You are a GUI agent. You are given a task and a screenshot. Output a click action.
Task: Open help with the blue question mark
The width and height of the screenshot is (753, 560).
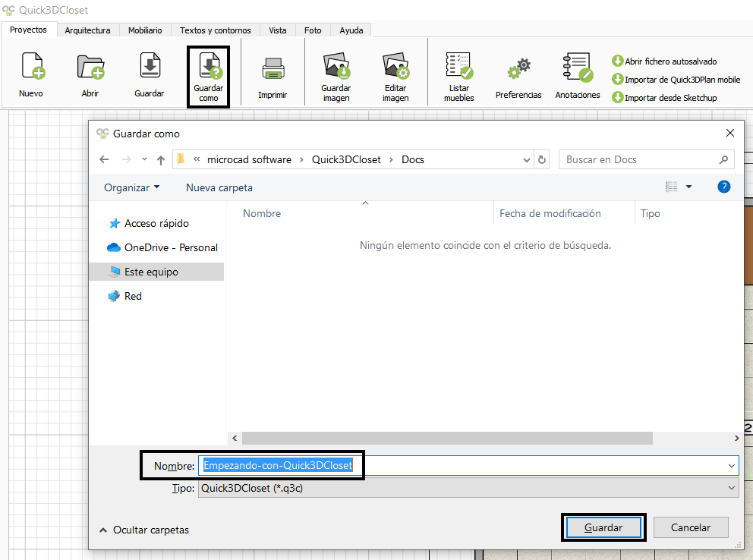click(723, 187)
